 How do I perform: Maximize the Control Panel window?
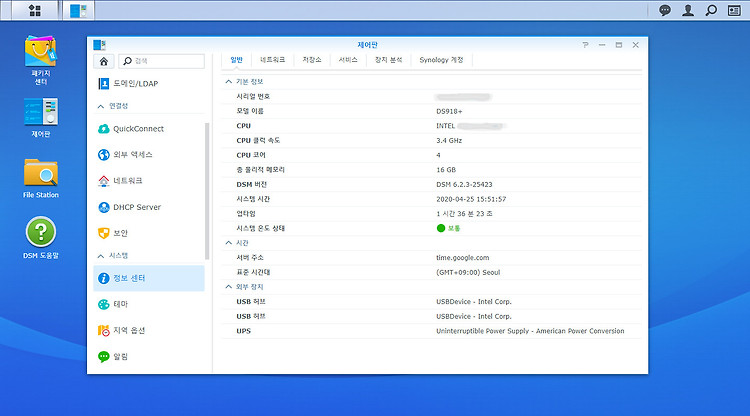[619, 45]
